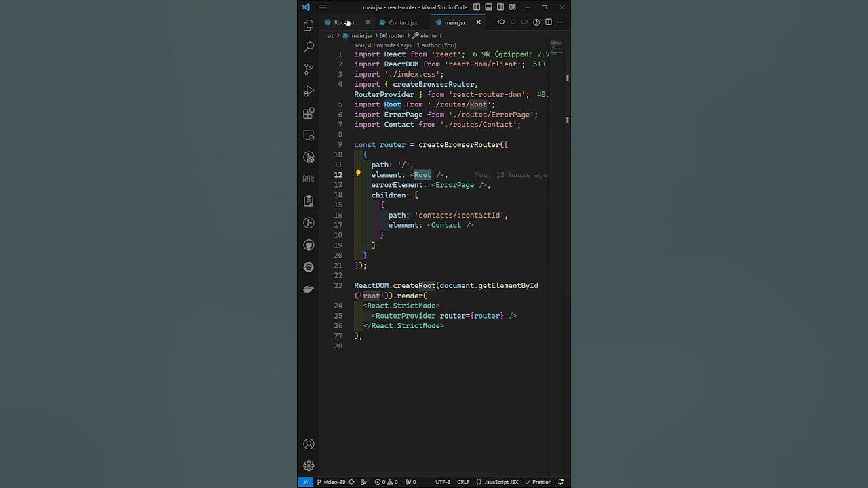Close the Root.jsx tab
868x488 pixels.
click(368, 22)
